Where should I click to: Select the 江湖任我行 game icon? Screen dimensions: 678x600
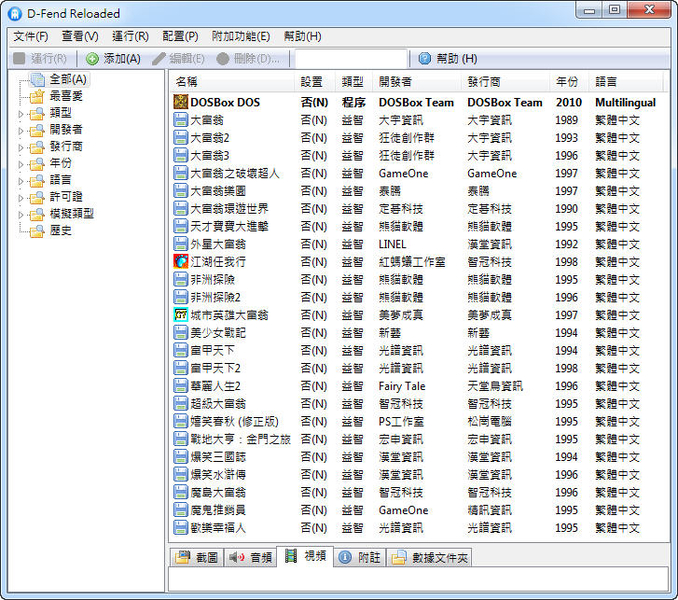pos(180,262)
